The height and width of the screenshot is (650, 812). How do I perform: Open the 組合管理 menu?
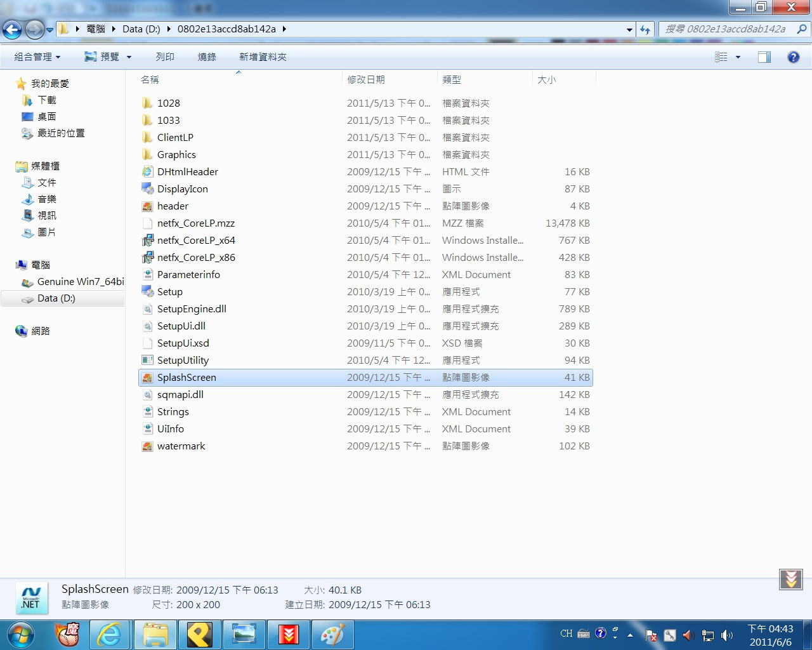click(x=37, y=57)
